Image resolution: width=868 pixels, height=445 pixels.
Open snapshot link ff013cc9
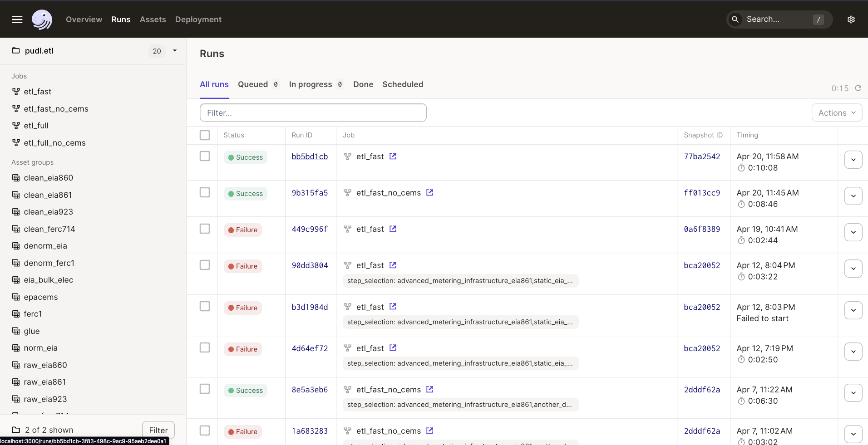point(702,193)
